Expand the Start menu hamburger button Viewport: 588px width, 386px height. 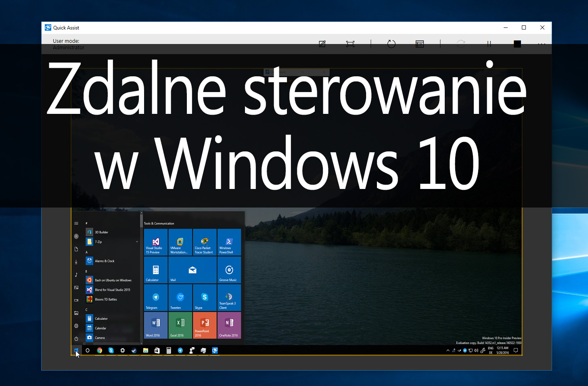76,223
